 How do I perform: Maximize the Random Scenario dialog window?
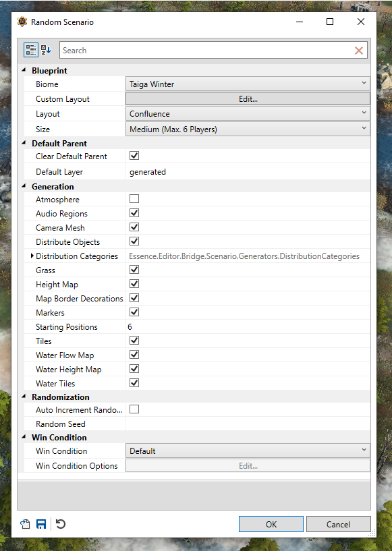pyautogui.click(x=330, y=22)
